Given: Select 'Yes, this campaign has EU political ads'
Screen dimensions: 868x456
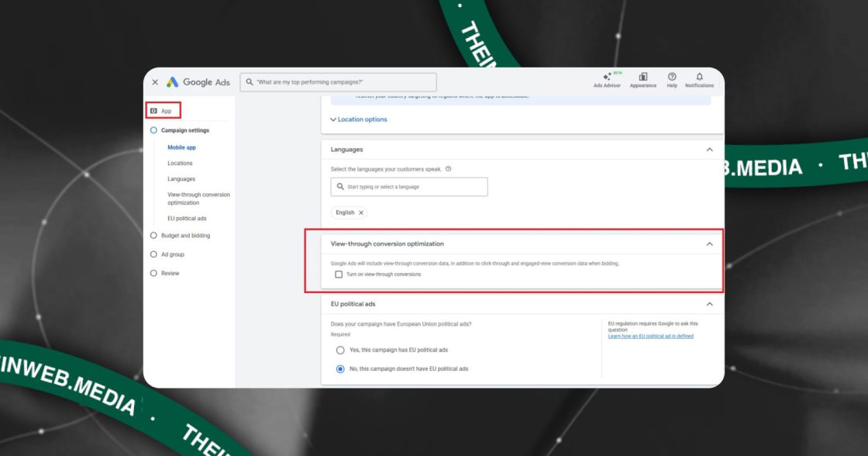Looking at the screenshot, I should pos(340,350).
